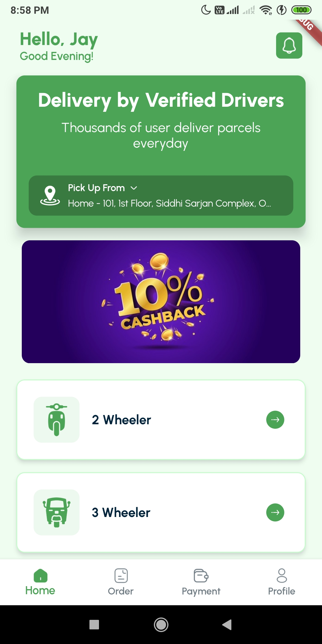The image size is (322, 644).
Task: Tap the Android back navigation button
Action: [x=227, y=624]
